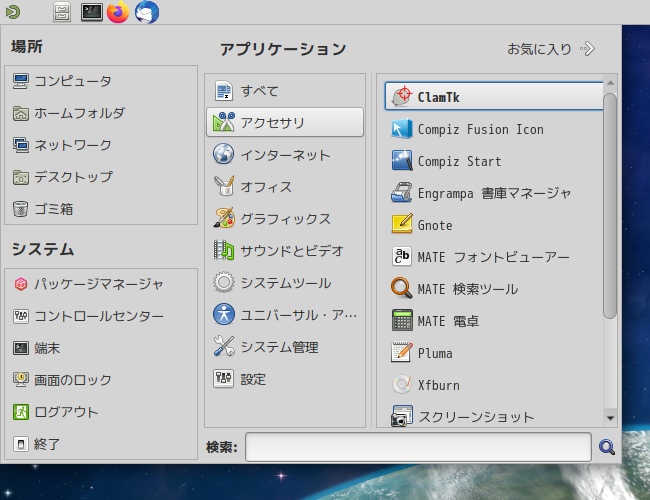
Task: Click the application list scrollbar thumb
Action: pyautogui.click(x=610, y=206)
